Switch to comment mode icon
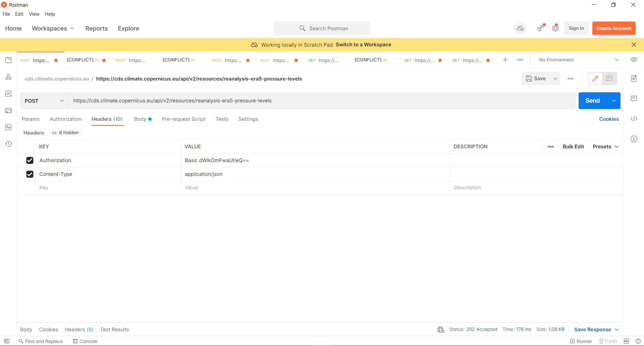 coord(609,79)
